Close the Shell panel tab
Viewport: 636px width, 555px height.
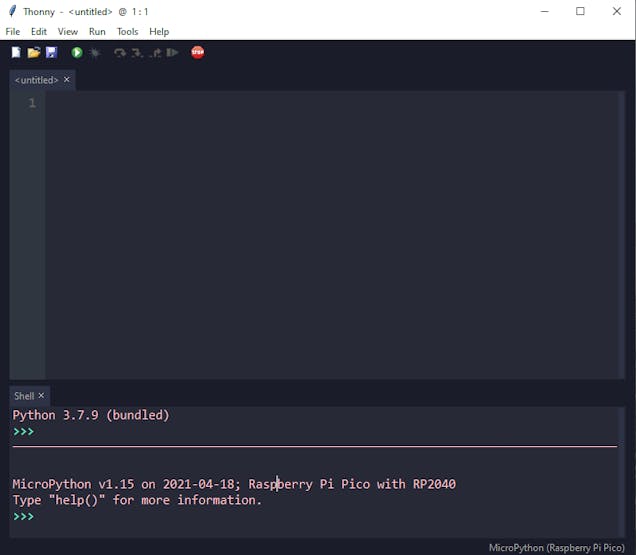[x=41, y=395]
